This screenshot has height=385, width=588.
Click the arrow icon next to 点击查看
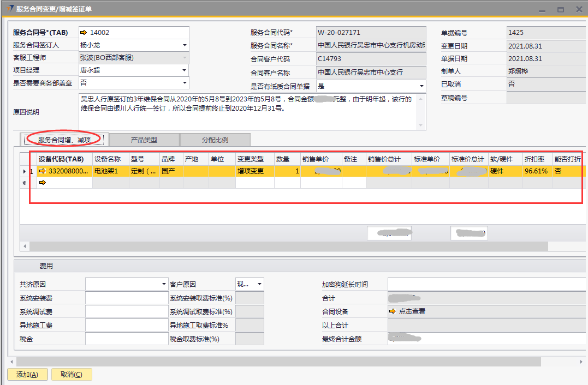pos(392,311)
